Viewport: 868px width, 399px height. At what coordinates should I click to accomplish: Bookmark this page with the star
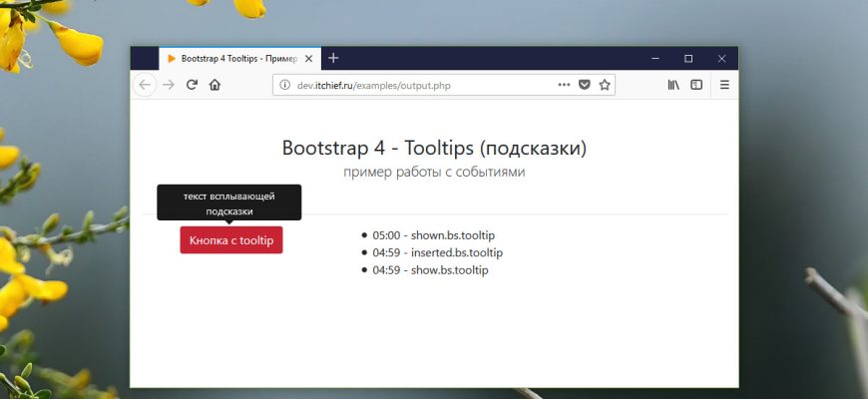pos(604,85)
